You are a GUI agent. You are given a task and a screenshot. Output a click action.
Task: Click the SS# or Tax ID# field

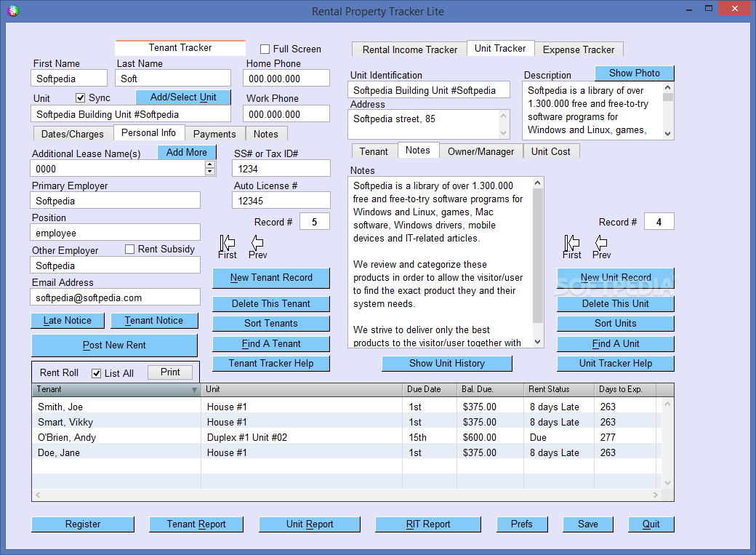pyautogui.click(x=281, y=169)
